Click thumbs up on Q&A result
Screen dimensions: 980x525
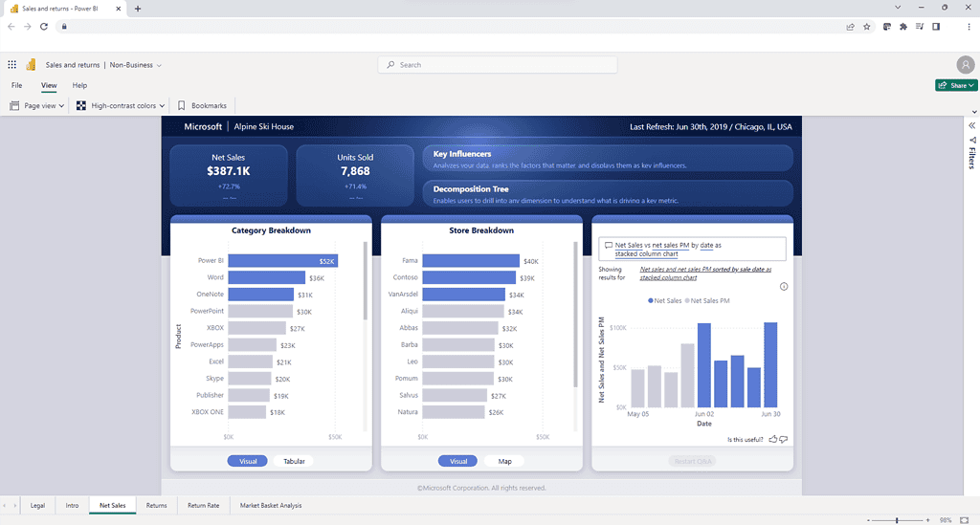[773, 440]
